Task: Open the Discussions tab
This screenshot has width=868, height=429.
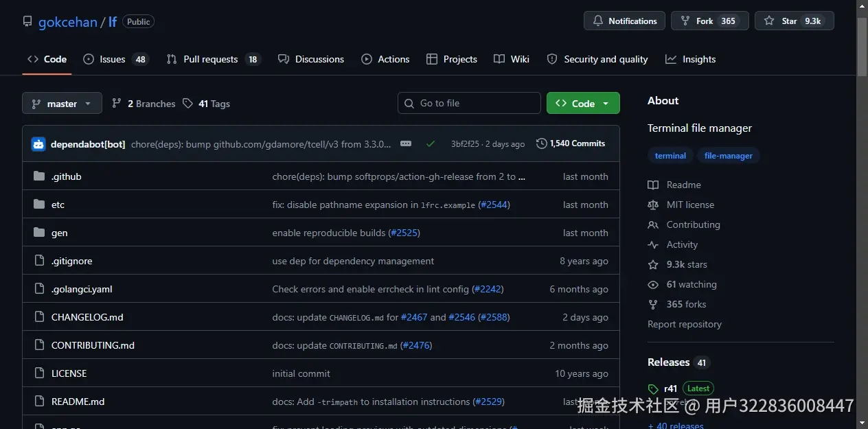Action: [x=311, y=59]
